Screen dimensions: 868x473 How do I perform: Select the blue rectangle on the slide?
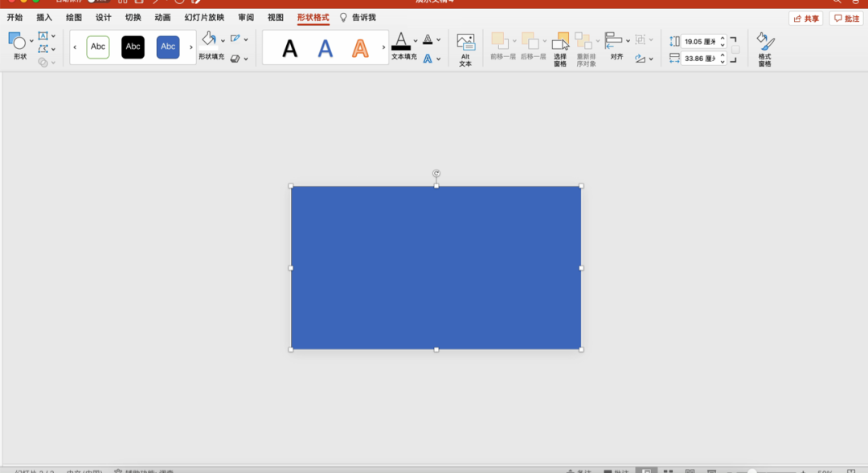(436, 268)
